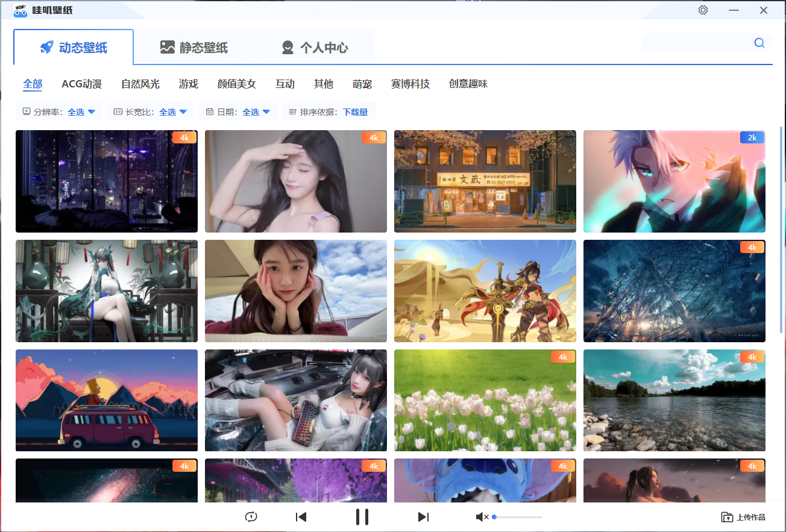Select the 萌宠 category
Viewport: 786px width, 532px height.
tap(362, 84)
